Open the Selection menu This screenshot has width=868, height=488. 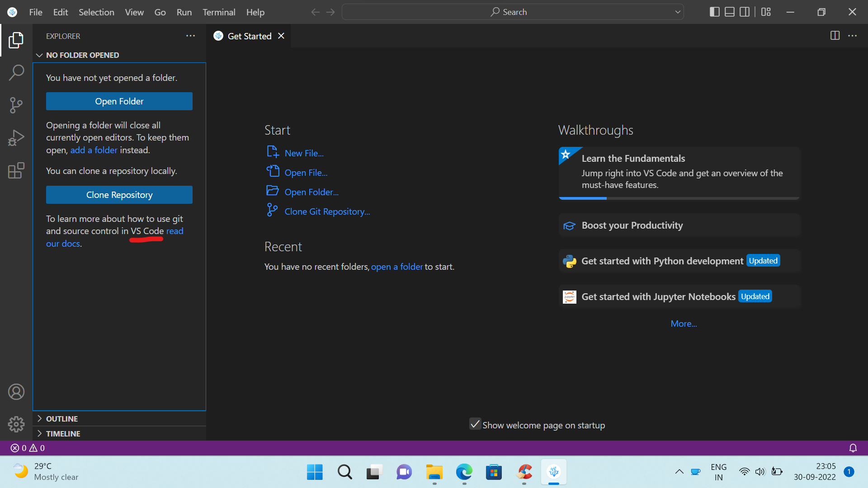point(96,12)
